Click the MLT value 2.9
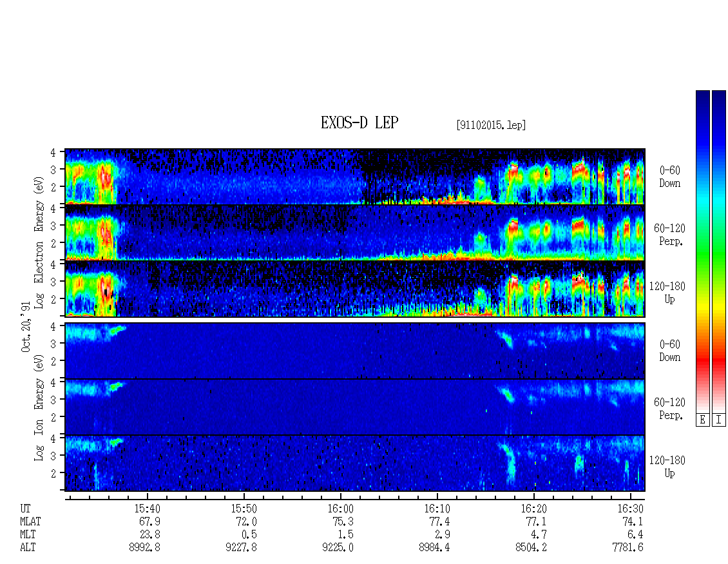Image resolution: width=728 pixels, height=564 pixels. 443,535
